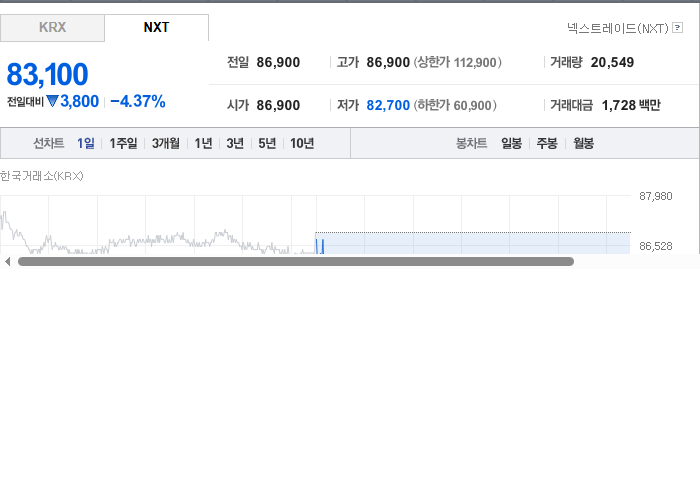Click the blue shaded chart region

tap(473, 243)
